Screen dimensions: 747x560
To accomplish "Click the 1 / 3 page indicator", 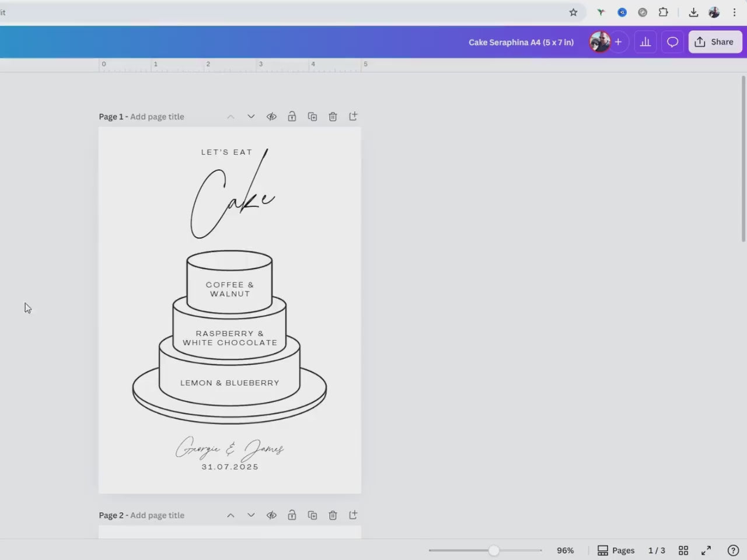I will tap(657, 551).
